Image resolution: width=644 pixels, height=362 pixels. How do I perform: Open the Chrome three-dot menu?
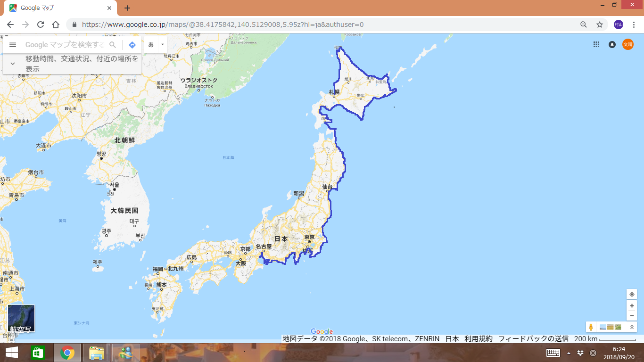(634, 25)
